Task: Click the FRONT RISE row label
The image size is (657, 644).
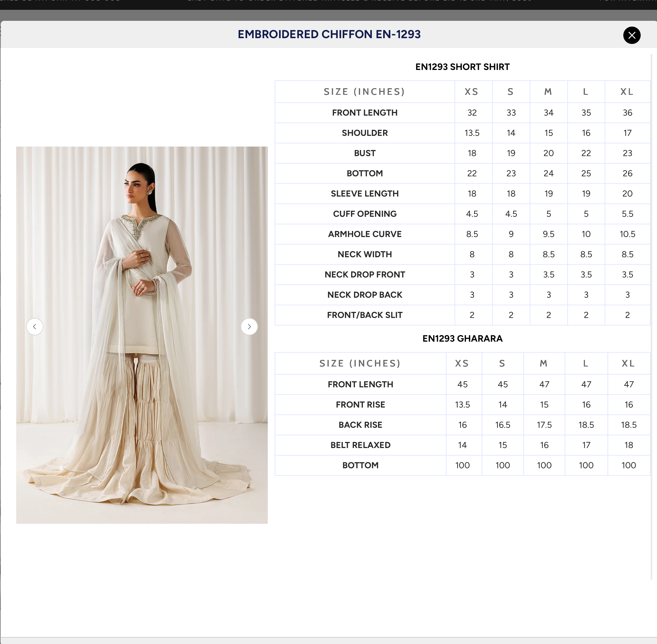Action: click(360, 405)
